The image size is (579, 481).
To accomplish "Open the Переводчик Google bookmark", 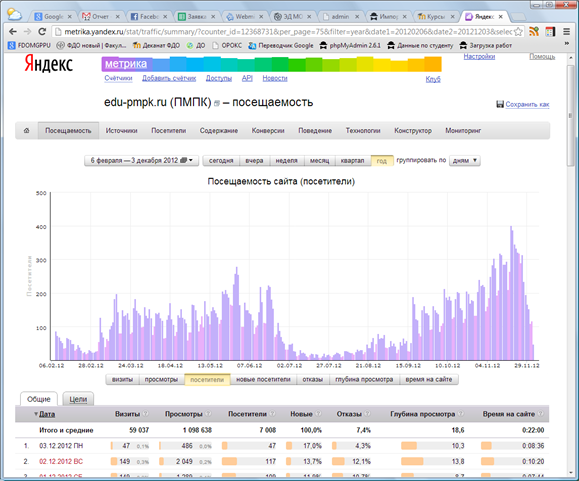I will pos(281,45).
